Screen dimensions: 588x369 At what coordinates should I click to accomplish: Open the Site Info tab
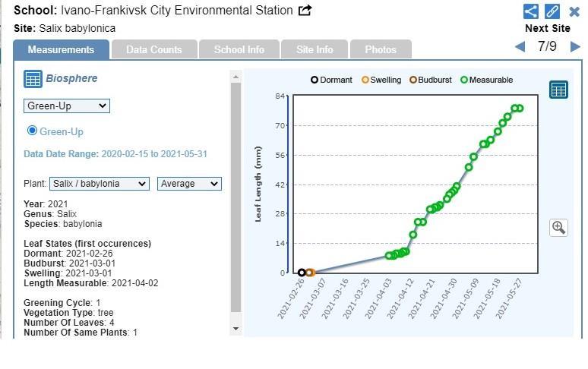point(315,49)
